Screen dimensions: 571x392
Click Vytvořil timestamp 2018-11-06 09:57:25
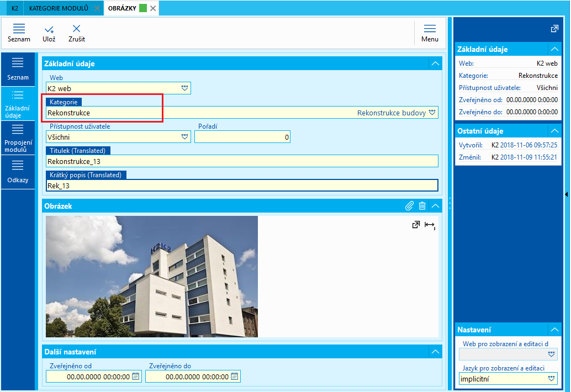(528, 145)
